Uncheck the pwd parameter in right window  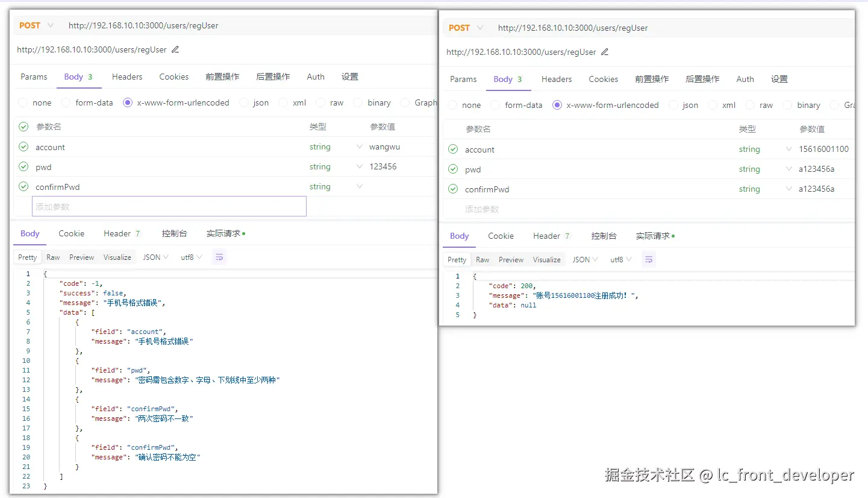(x=453, y=169)
